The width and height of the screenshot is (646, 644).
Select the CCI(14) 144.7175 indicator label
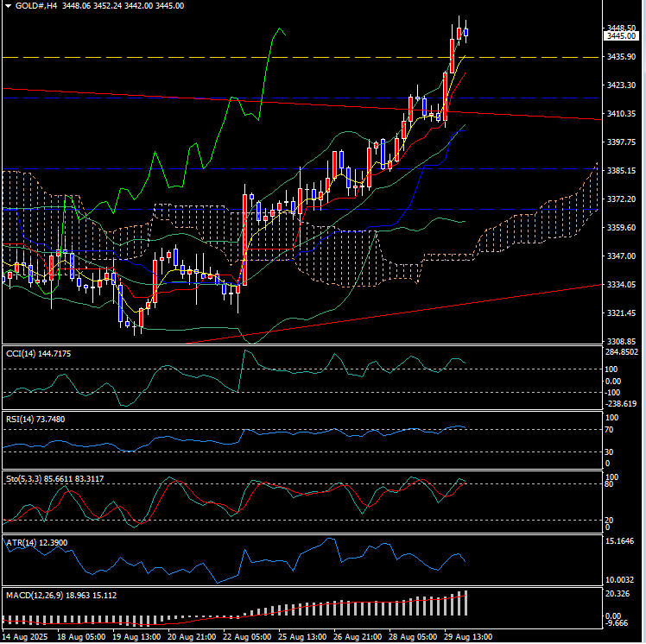tap(38, 354)
